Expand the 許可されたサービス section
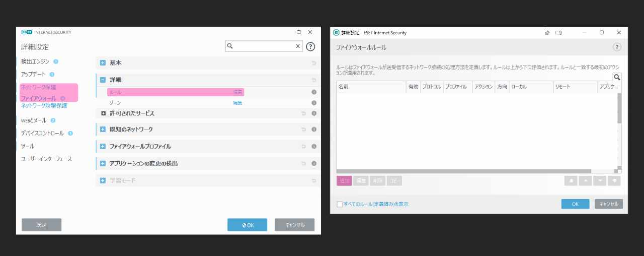Viewport: 644px width, 256px height. pos(104,113)
